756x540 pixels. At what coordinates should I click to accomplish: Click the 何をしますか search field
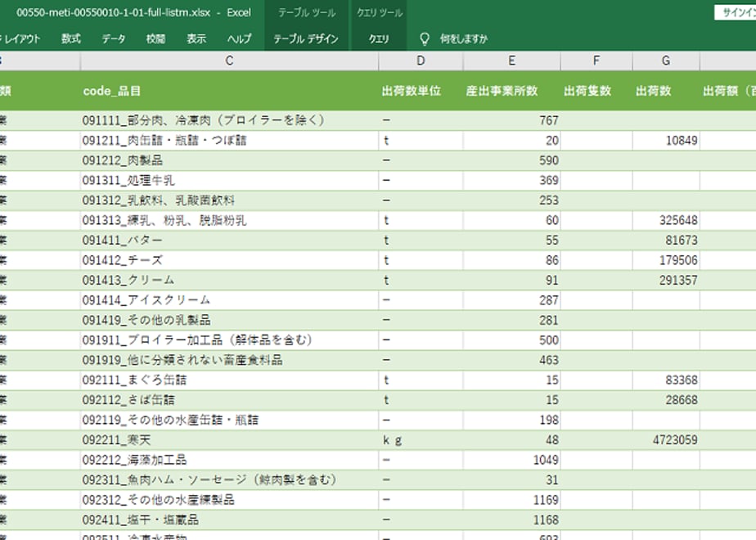pos(463,39)
